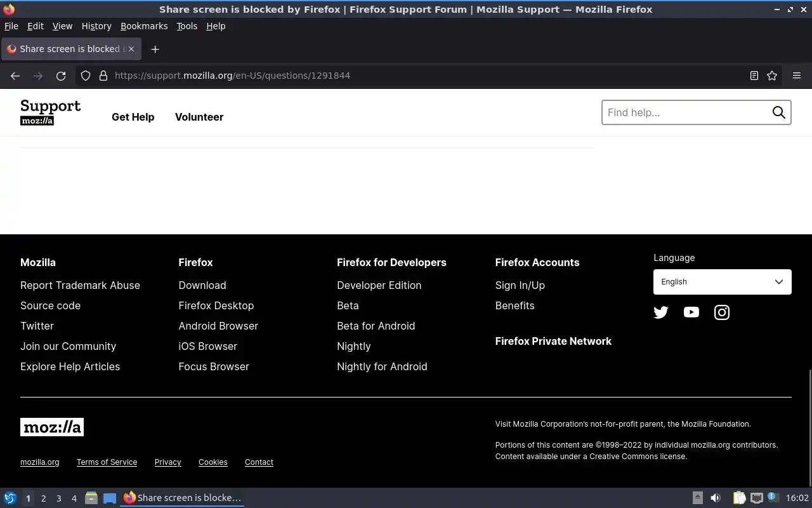Show site security padlock info

click(x=103, y=76)
